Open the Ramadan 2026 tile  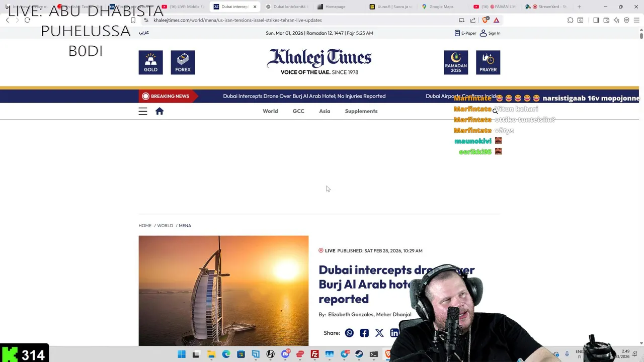pyautogui.click(x=456, y=62)
